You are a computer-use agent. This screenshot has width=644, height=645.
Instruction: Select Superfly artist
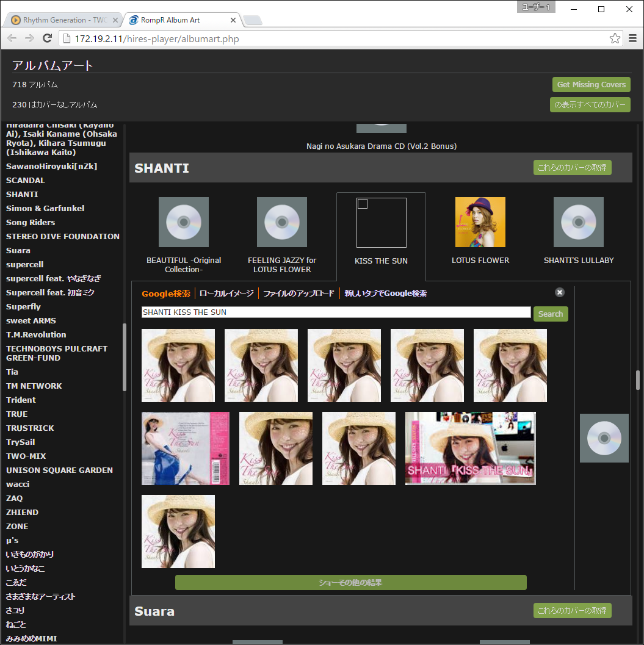pyautogui.click(x=23, y=306)
